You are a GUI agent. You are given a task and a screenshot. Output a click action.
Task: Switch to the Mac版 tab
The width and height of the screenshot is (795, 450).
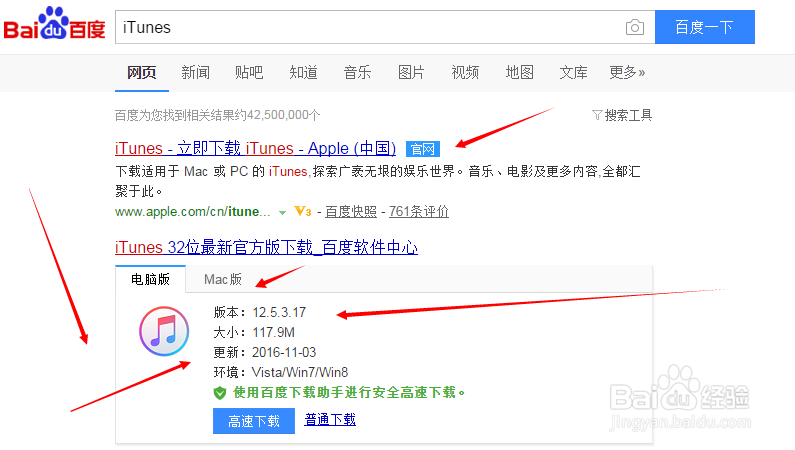click(223, 279)
